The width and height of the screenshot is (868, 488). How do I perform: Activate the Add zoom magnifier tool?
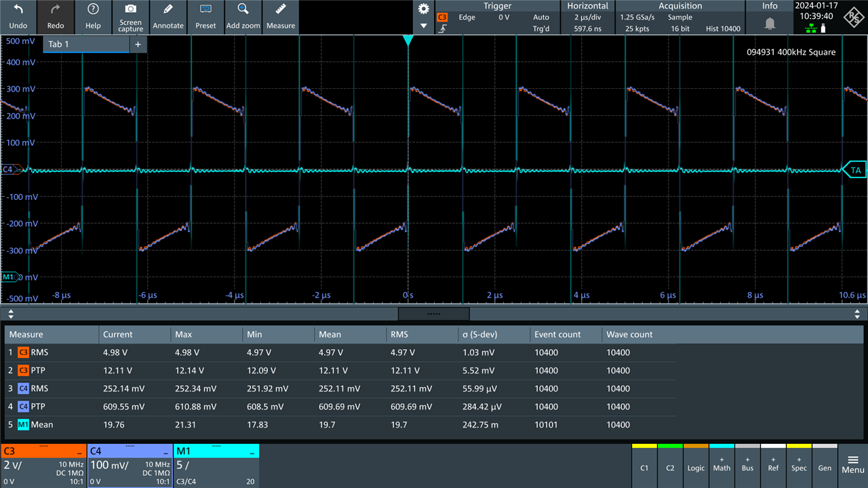pyautogui.click(x=243, y=9)
